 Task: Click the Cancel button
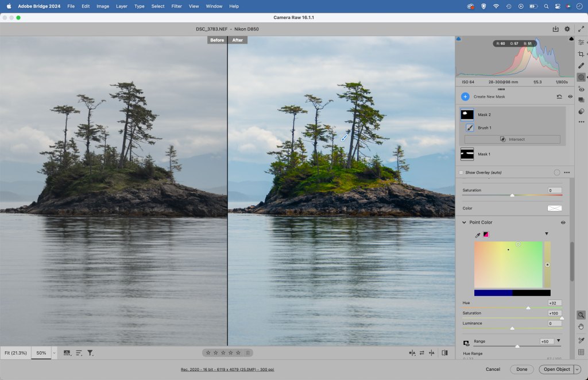[493, 370]
